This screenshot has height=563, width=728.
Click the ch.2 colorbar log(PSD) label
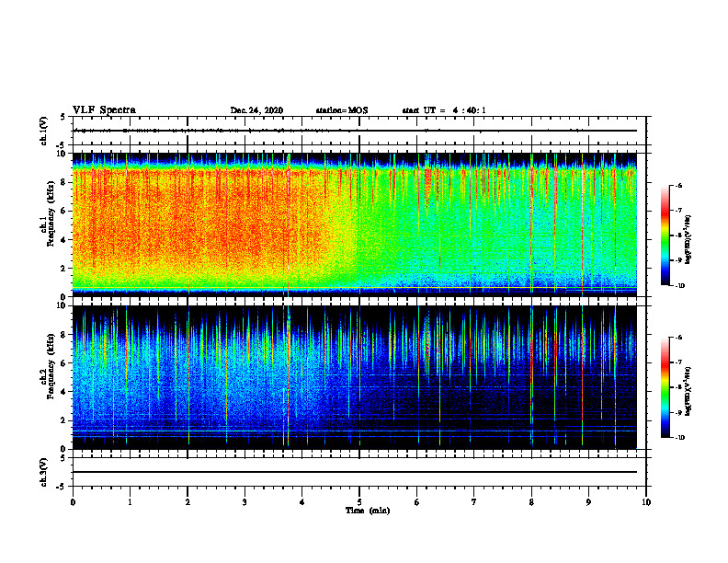point(688,391)
